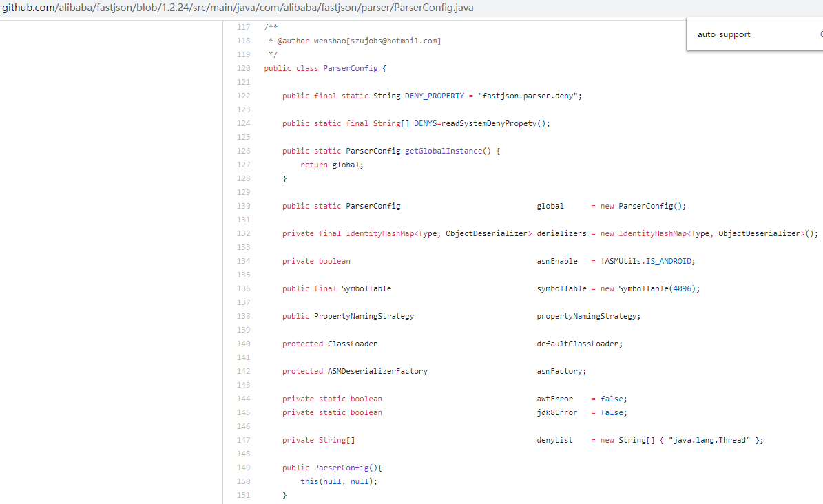Click line number 134 for asmEnable field
Viewport: 823px width, 504px height.
click(243, 261)
